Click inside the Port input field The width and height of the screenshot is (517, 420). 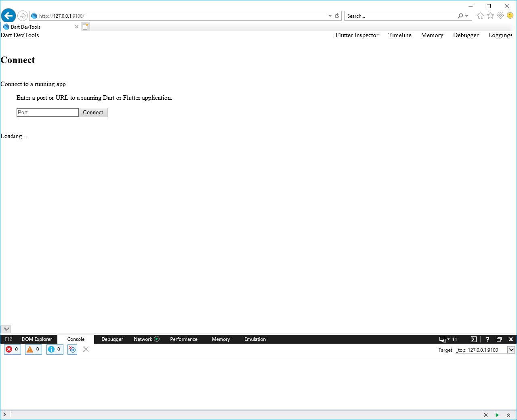[x=47, y=112]
